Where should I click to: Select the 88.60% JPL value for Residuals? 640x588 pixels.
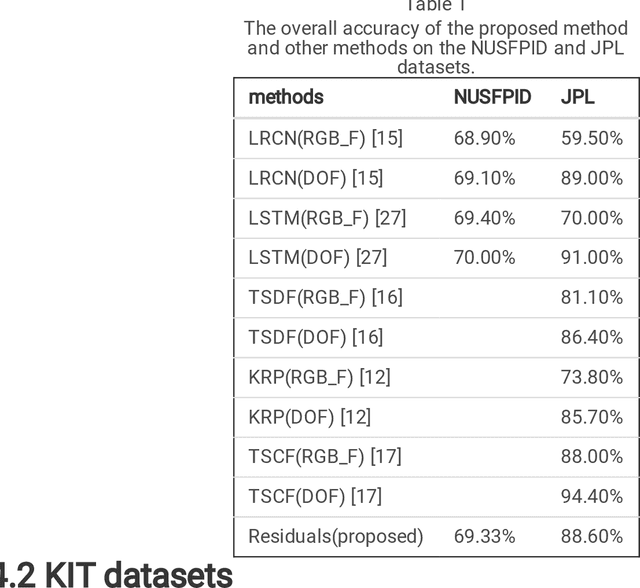(591, 536)
